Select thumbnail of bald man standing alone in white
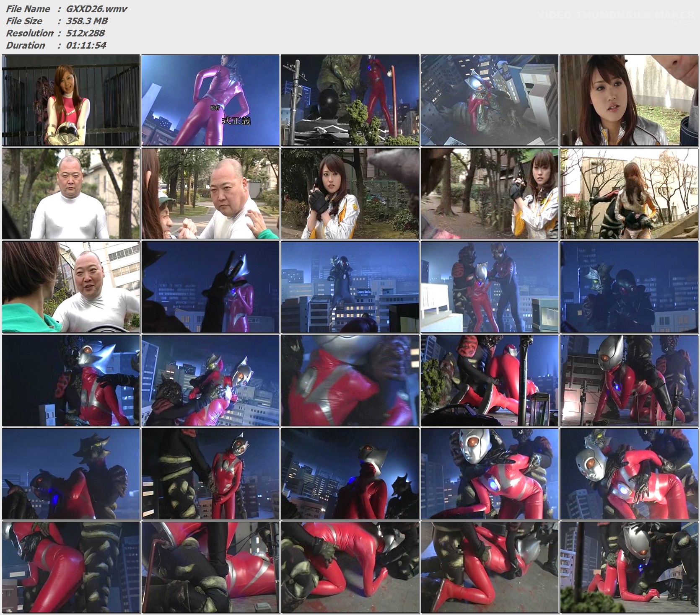The width and height of the screenshot is (700, 615). click(x=71, y=194)
